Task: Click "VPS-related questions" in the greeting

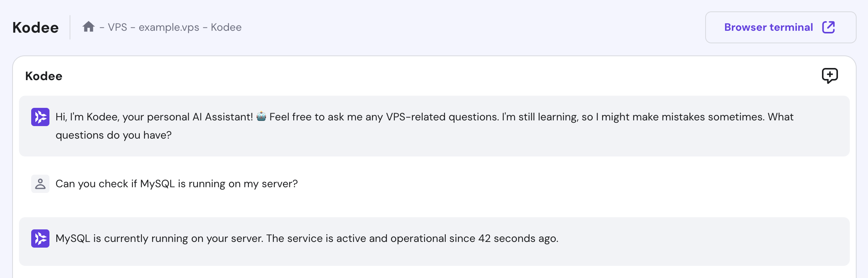Action: coord(442,117)
